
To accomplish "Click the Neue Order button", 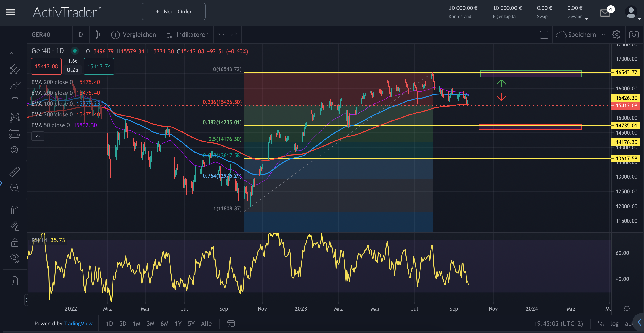I will pos(174,11).
